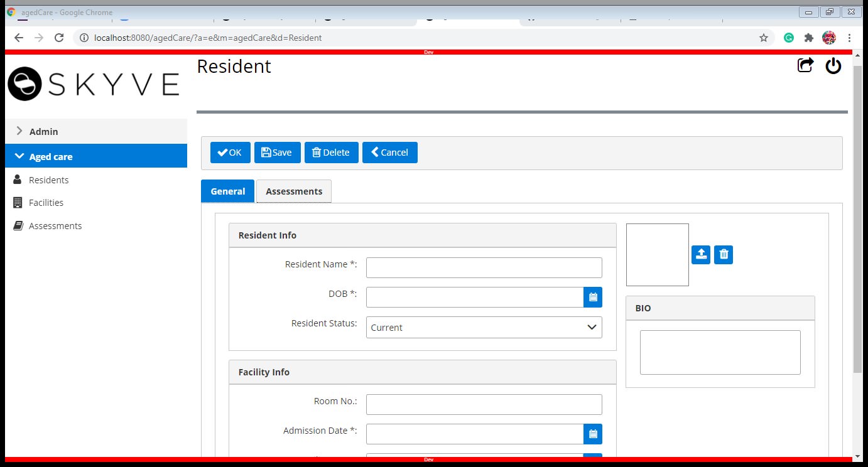868x467 pixels.
Task: Click the Residents person icon
Action: coord(18,180)
